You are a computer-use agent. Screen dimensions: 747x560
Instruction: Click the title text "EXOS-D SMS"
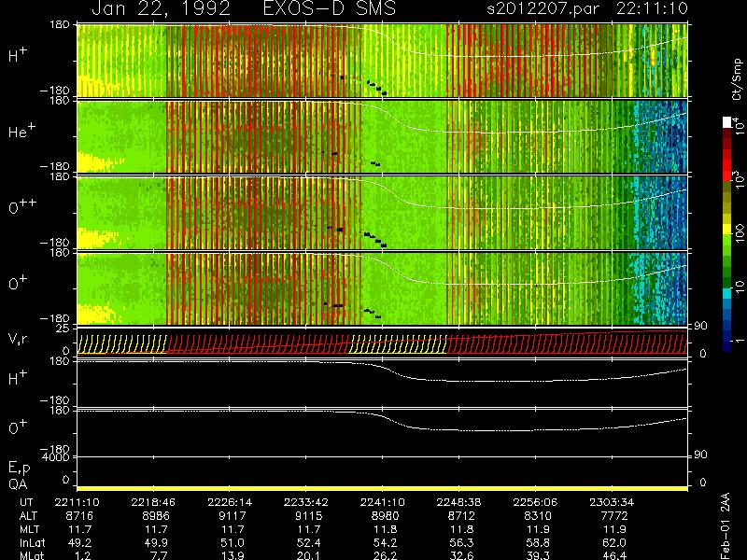330,8
